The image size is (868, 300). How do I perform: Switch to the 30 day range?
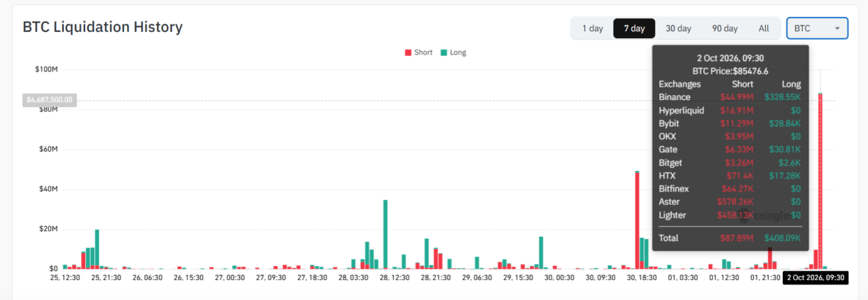pyautogui.click(x=678, y=28)
